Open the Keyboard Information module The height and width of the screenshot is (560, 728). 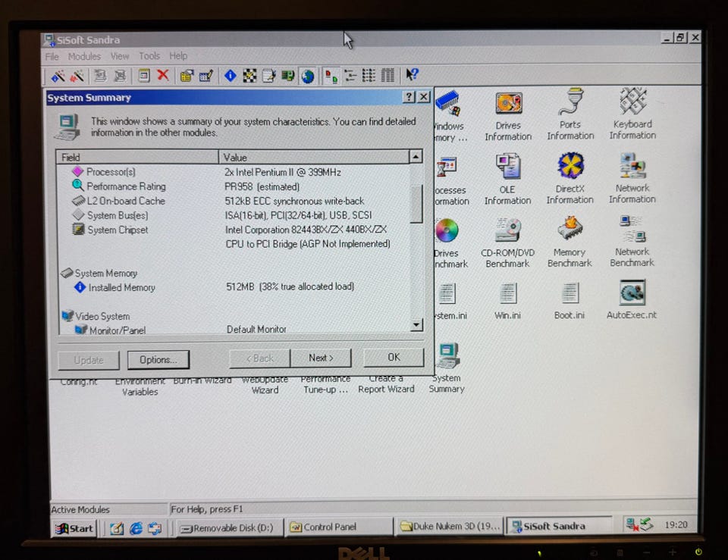pyautogui.click(x=632, y=114)
